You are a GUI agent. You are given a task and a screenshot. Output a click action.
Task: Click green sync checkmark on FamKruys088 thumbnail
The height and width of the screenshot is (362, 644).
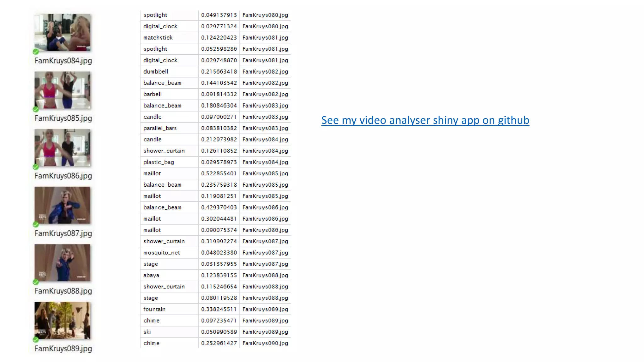(x=36, y=282)
